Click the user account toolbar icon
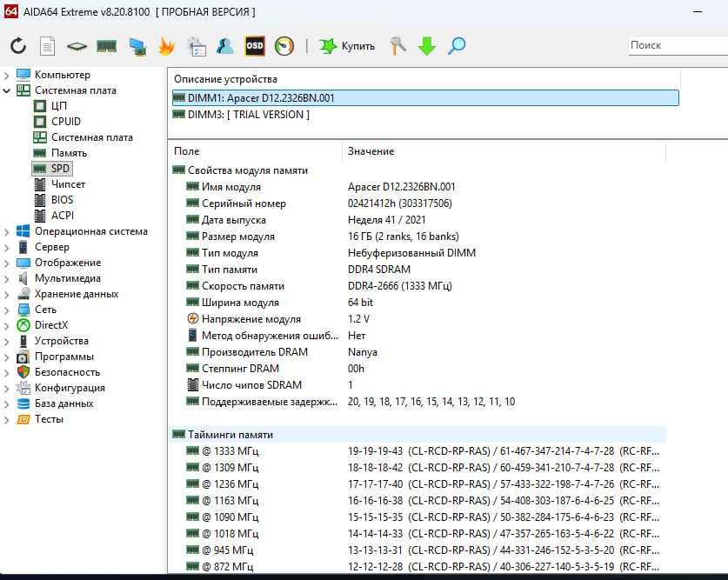Screen dimensions: 728x580 [x=225, y=45]
